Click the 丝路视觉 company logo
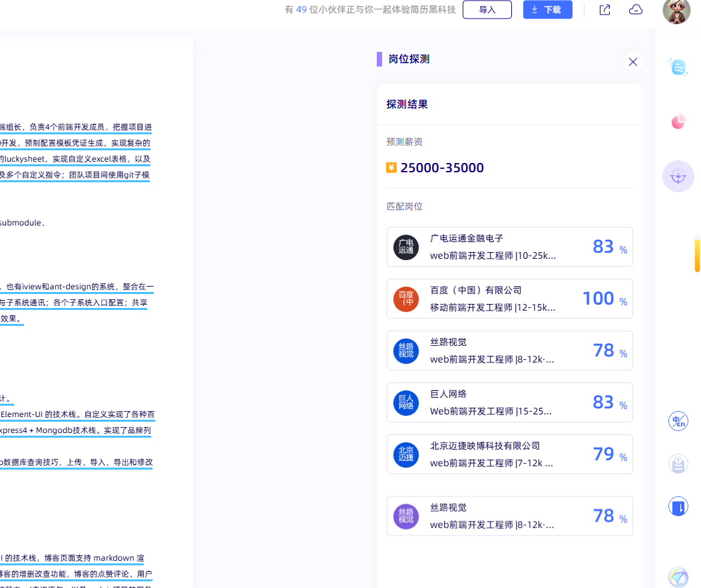701x588 pixels. pyautogui.click(x=406, y=351)
